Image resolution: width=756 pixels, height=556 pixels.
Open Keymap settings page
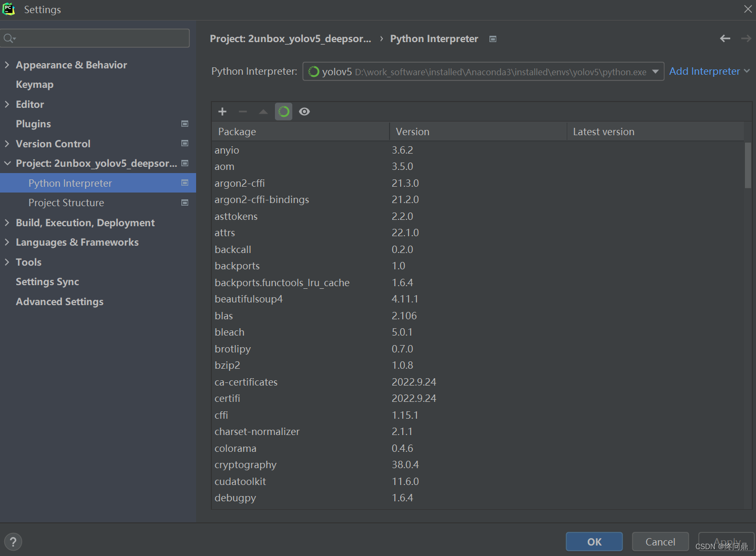coord(35,85)
